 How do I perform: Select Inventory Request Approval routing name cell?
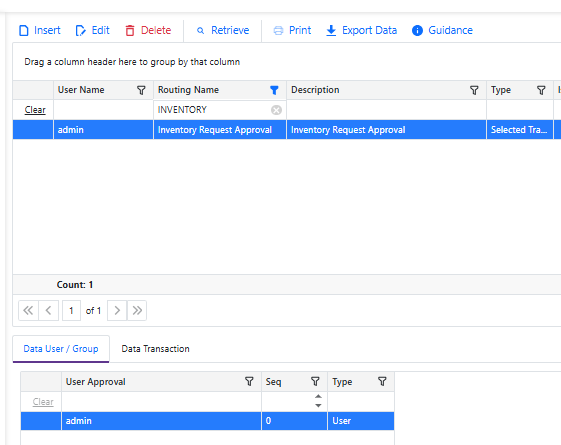220,129
